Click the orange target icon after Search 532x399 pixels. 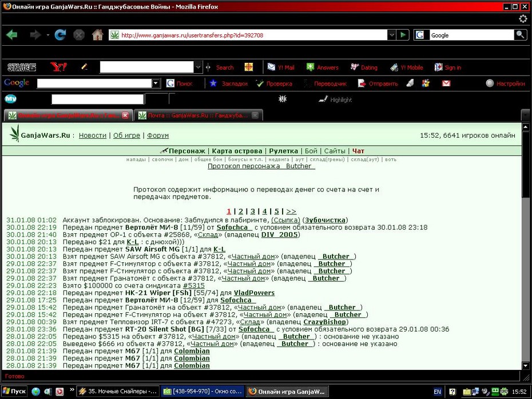(249, 67)
